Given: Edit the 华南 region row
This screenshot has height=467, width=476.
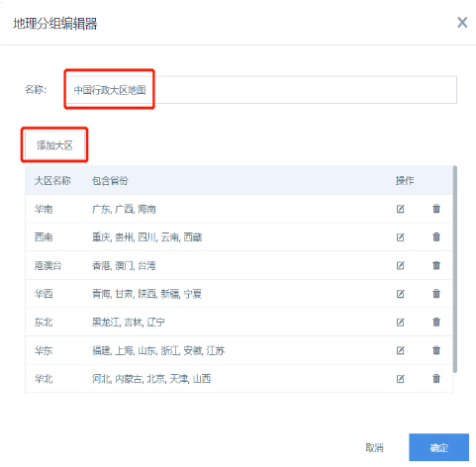Looking at the screenshot, I should pos(400,209).
